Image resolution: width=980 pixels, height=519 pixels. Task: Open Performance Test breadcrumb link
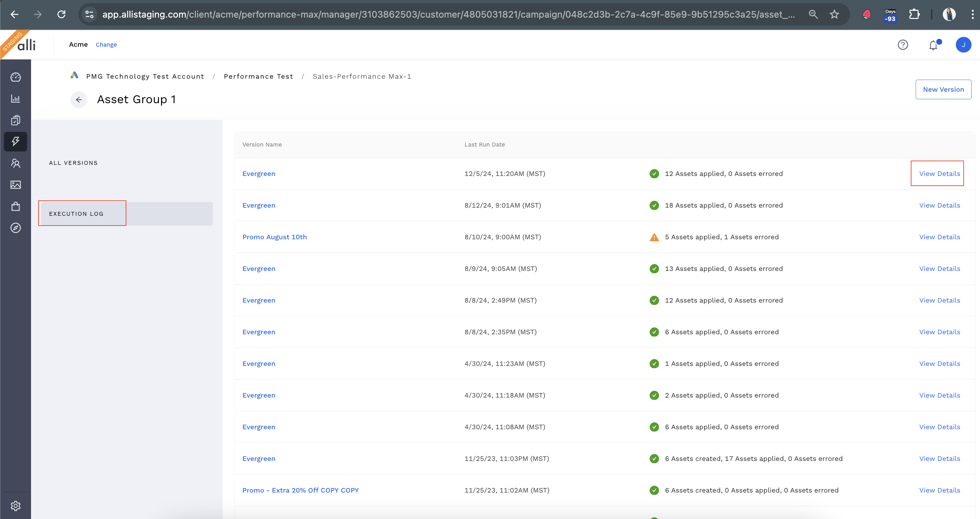[x=258, y=76]
